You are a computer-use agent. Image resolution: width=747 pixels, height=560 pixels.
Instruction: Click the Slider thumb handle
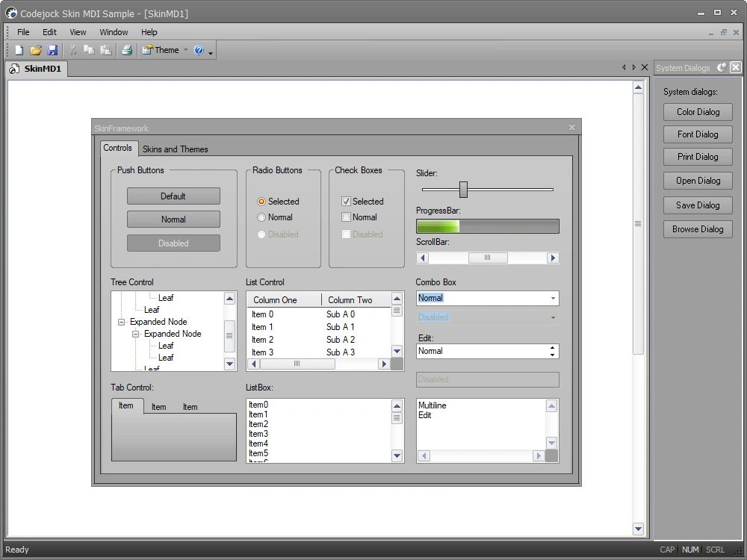(464, 190)
